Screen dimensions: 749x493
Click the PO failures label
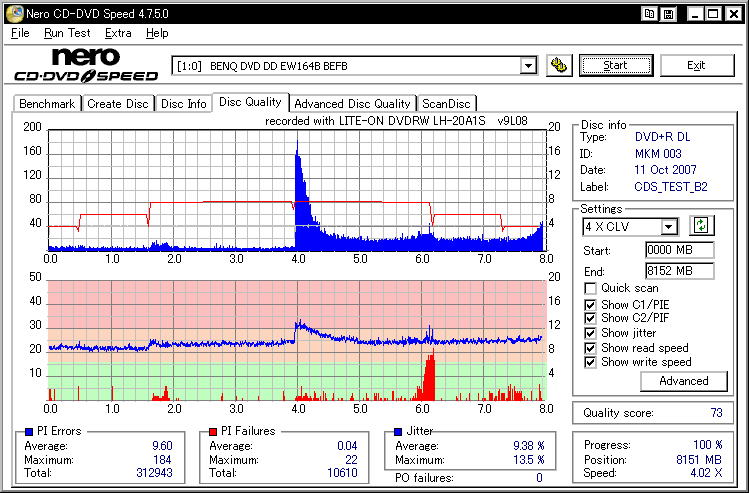424,478
